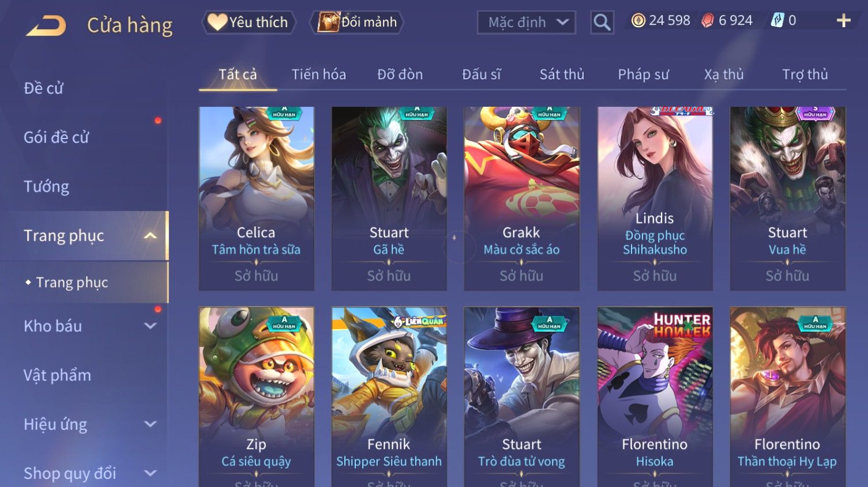Image resolution: width=868 pixels, height=487 pixels.
Task: Tap the plus icon to add currency
Action: pyautogui.click(x=843, y=21)
